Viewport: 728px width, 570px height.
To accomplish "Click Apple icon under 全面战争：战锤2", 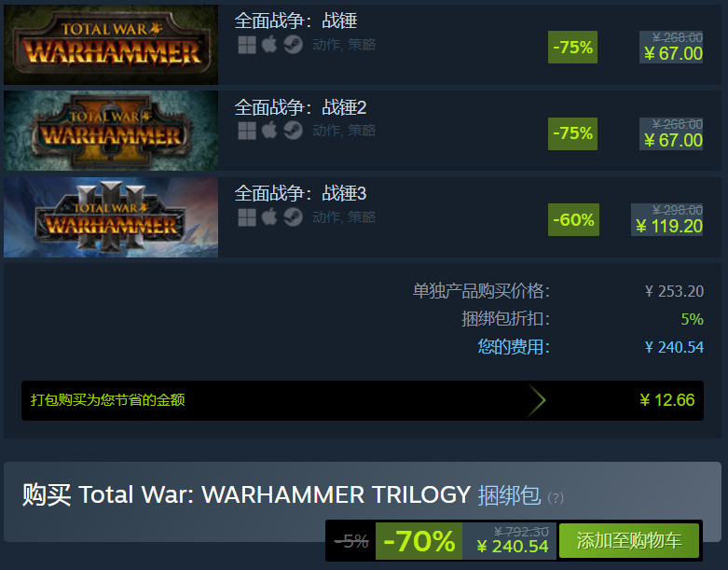I will click(x=269, y=130).
